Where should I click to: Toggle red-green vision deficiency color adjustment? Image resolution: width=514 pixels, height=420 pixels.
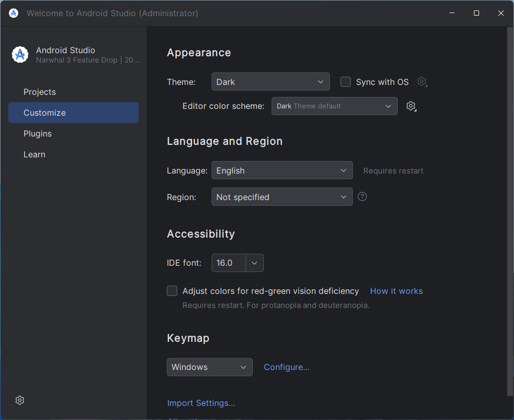coord(172,291)
